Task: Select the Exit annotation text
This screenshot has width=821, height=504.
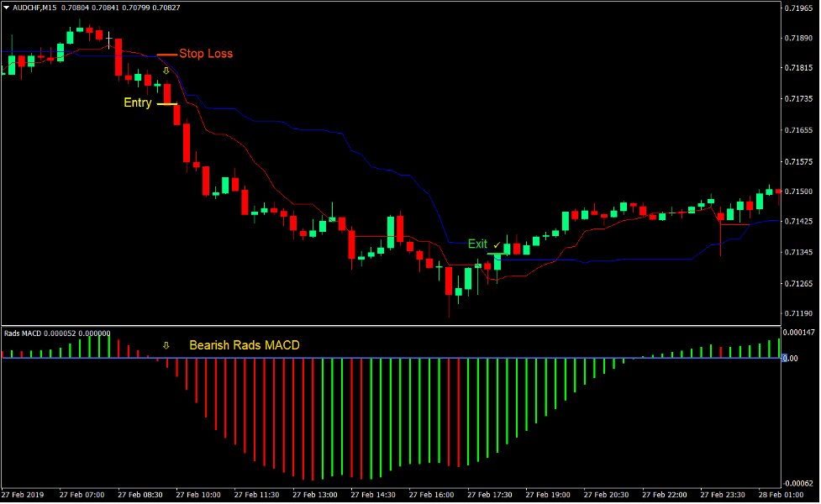Action: pos(477,244)
